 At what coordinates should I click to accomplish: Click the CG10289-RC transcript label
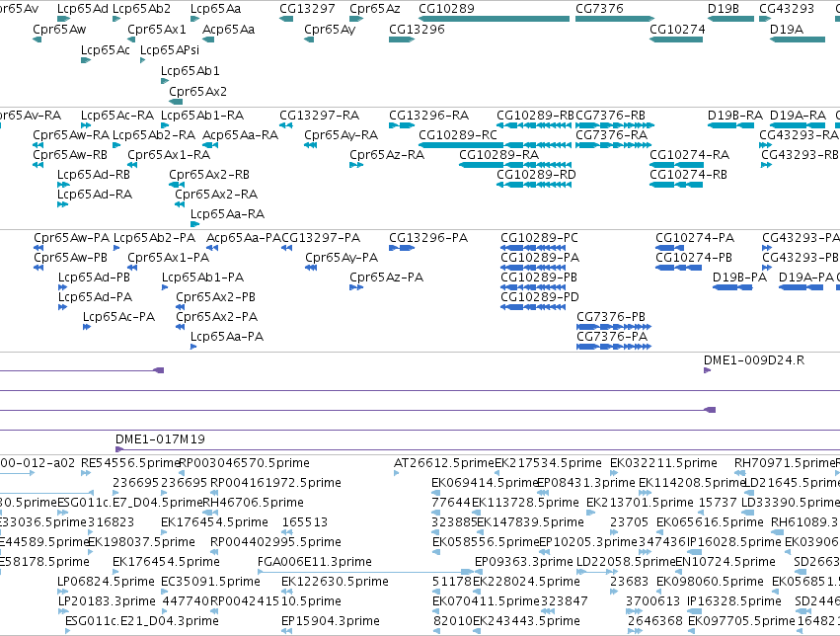(x=457, y=135)
